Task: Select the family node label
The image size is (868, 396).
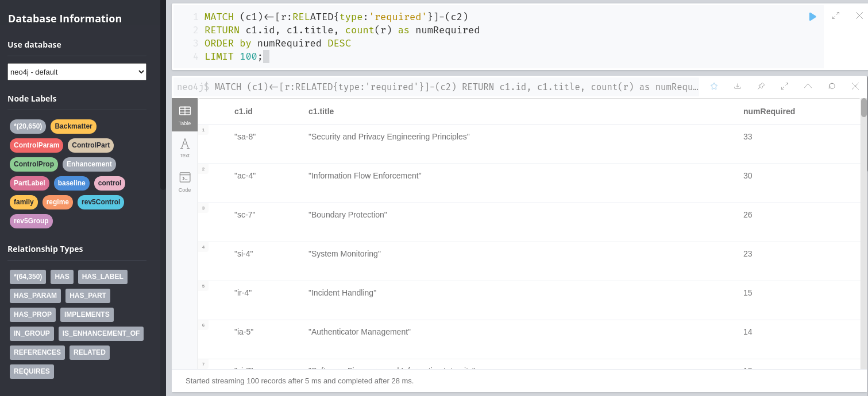Action: [x=24, y=202]
